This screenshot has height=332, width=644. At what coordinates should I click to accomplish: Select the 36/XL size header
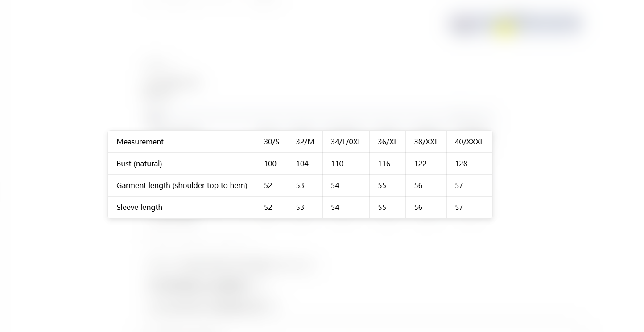pyautogui.click(x=388, y=142)
